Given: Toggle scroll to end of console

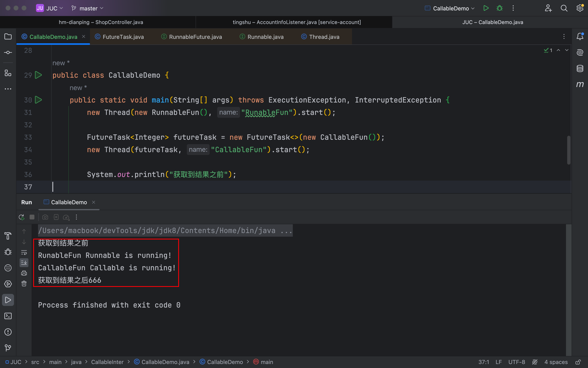Looking at the screenshot, I should click(24, 263).
